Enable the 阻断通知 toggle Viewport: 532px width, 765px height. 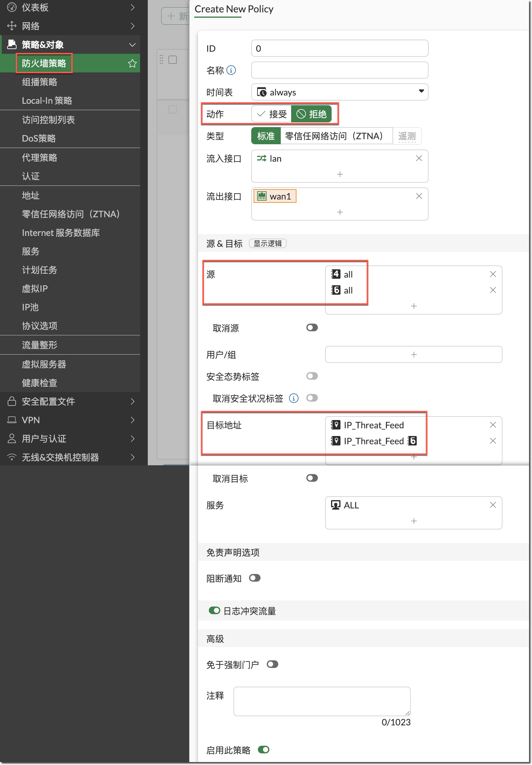[x=254, y=578]
